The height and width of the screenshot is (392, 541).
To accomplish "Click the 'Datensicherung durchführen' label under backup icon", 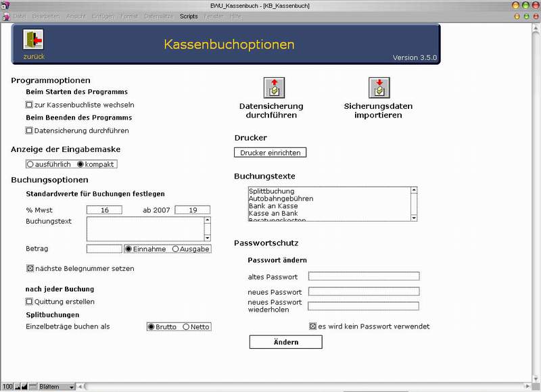I will pyautogui.click(x=271, y=110).
